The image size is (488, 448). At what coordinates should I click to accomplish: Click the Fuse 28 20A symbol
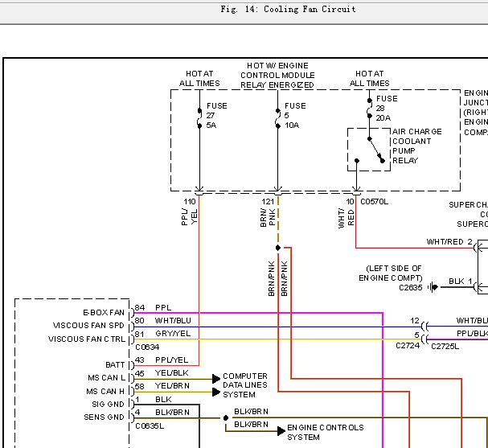(369, 109)
